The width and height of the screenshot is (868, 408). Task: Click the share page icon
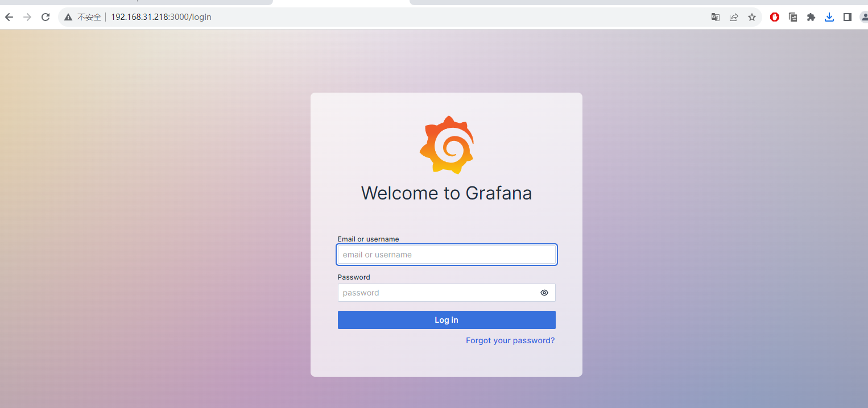tap(734, 17)
